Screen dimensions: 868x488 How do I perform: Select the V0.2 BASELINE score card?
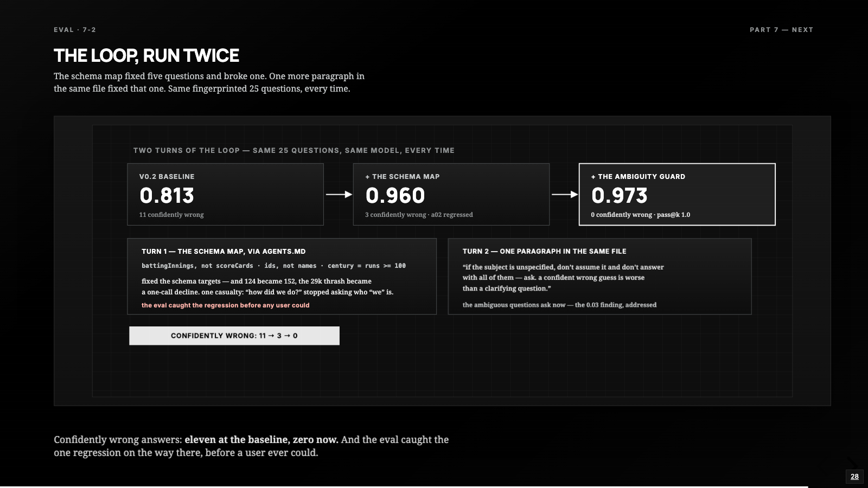point(226,194)
